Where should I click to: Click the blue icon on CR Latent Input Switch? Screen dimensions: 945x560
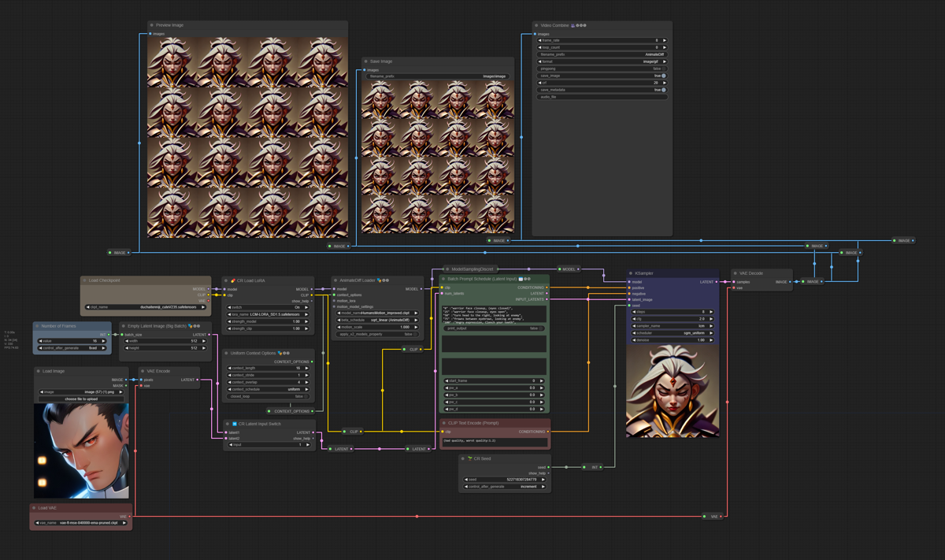[x=235, y=424]
